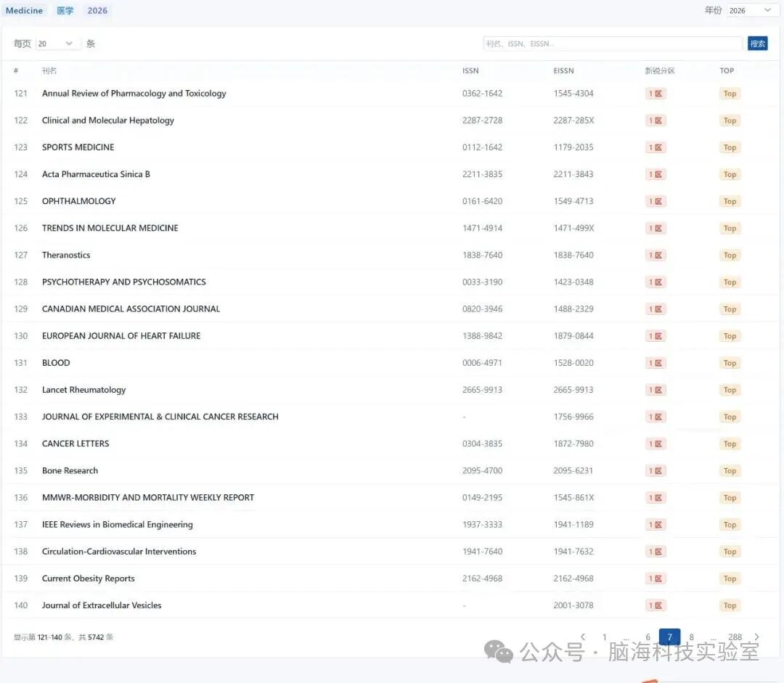Image resolution: width=784 pixels, height=683 pixels.
Task: Open EUROPEAN JOURNAL OF HEART FAILURE
Action: coord(121,336)
